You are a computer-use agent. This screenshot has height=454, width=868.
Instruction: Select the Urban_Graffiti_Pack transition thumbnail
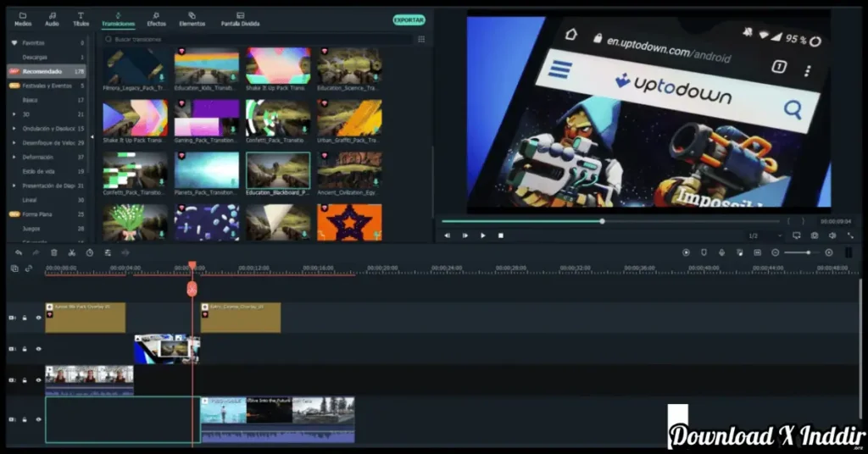(349, 118)
